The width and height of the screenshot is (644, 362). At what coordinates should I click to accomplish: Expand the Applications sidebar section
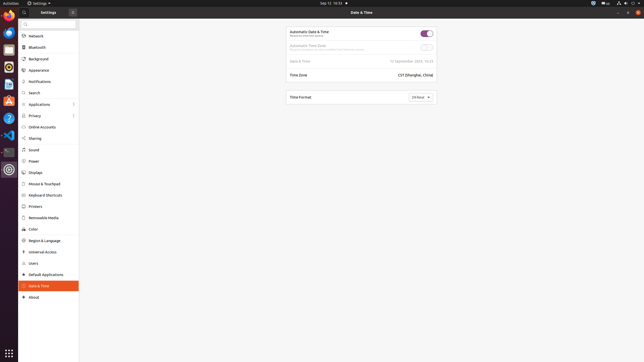point(49,104)
